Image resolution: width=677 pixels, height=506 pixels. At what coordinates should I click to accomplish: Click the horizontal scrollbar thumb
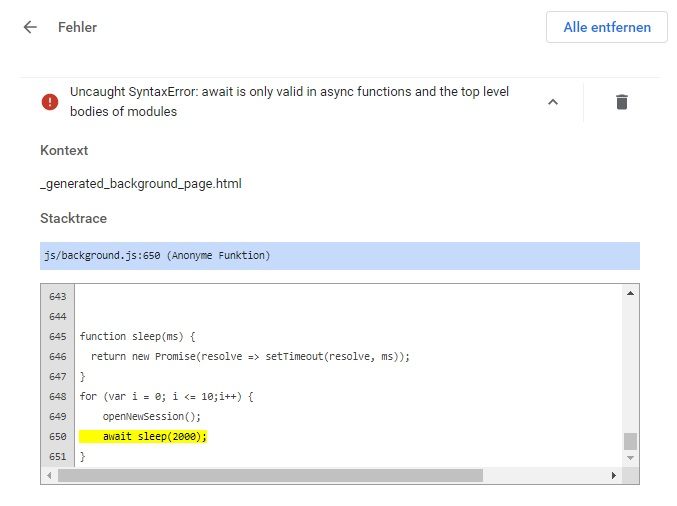pos(270,475)
